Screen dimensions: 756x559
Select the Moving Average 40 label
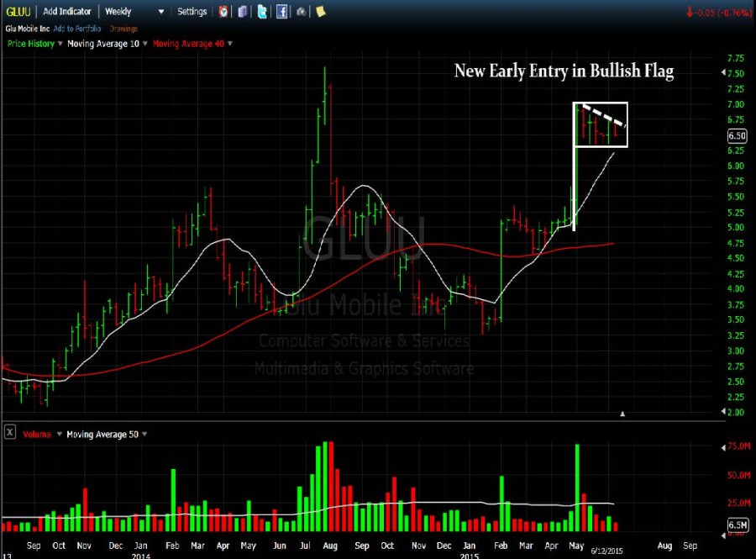(x=188, y=44)
